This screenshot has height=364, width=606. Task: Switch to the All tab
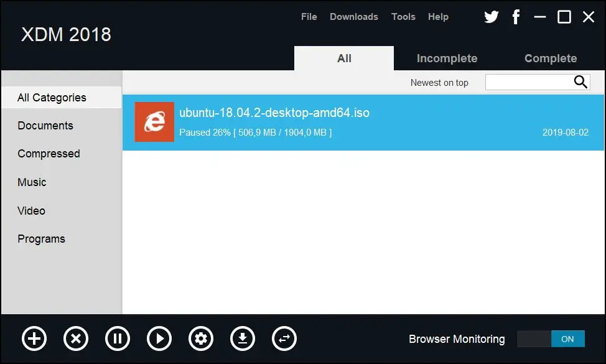tap(344, 58)
